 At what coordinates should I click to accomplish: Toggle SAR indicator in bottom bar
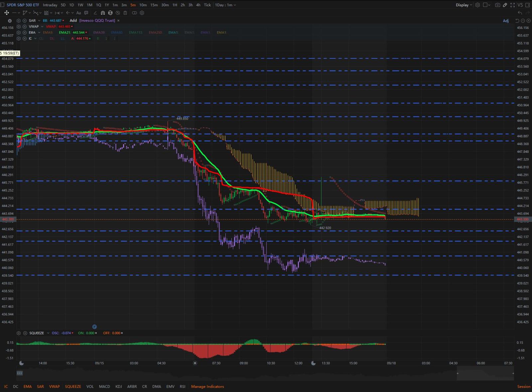(x=40, y=386)
